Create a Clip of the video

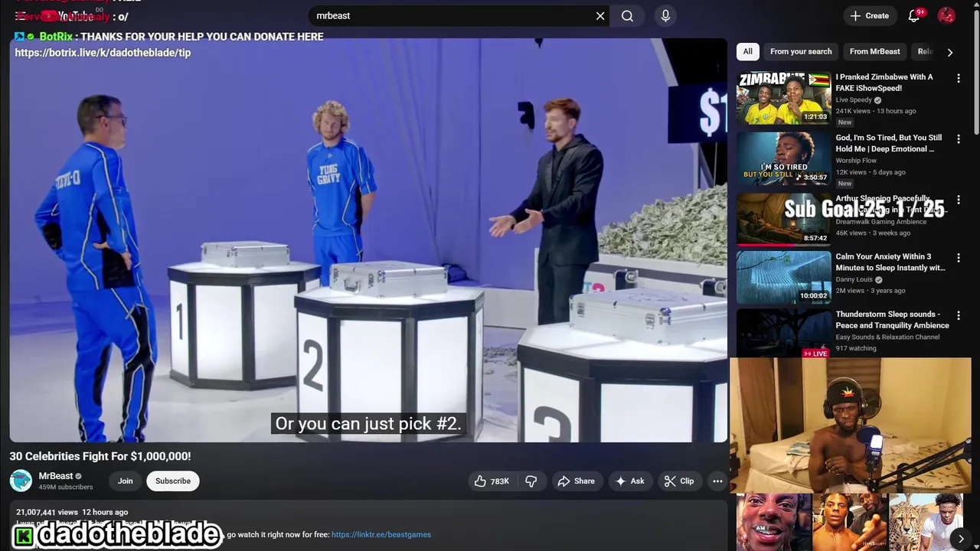pyautogui.click(x=679, y=481)
